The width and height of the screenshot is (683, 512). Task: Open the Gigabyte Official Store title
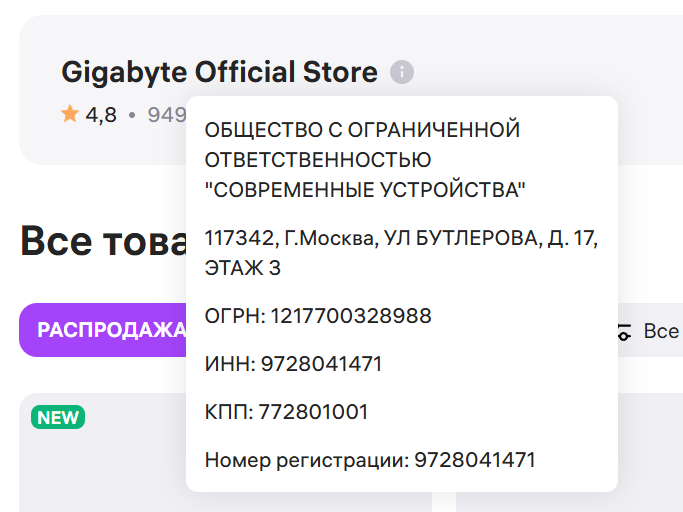(x=219, y=72)
